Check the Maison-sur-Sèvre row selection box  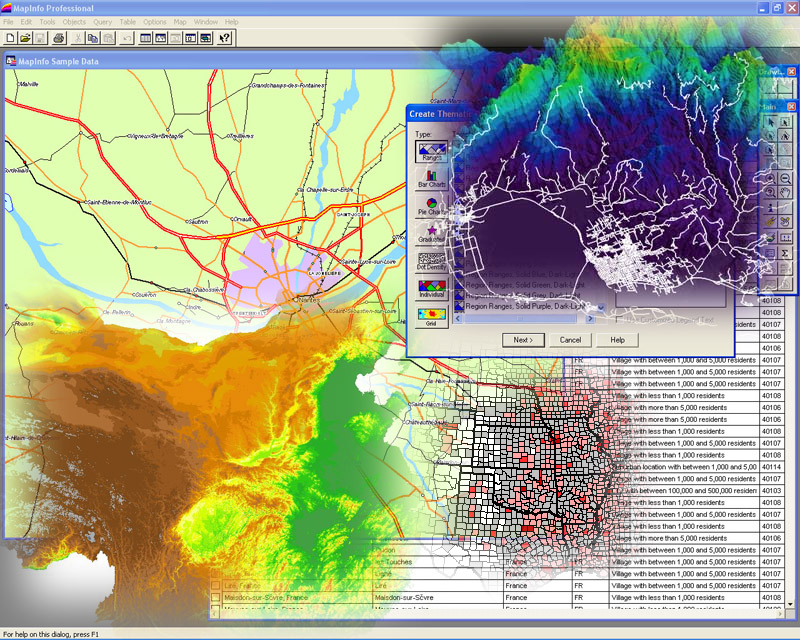(215, 598)
